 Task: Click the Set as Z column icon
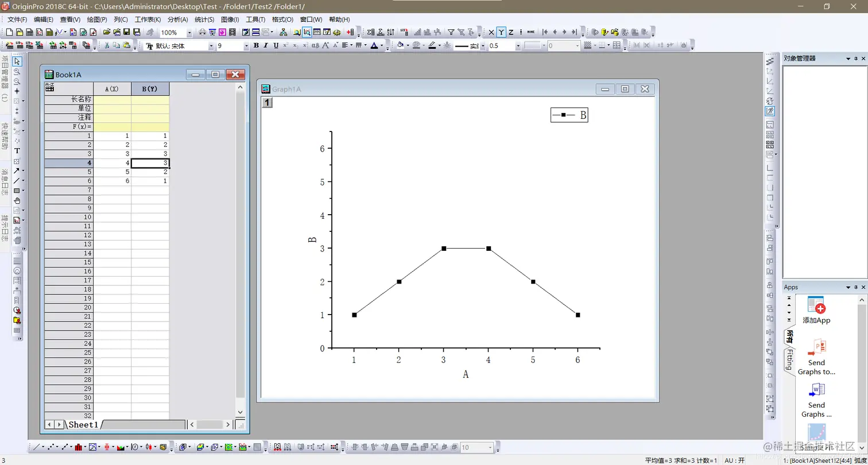pos(511,32)
